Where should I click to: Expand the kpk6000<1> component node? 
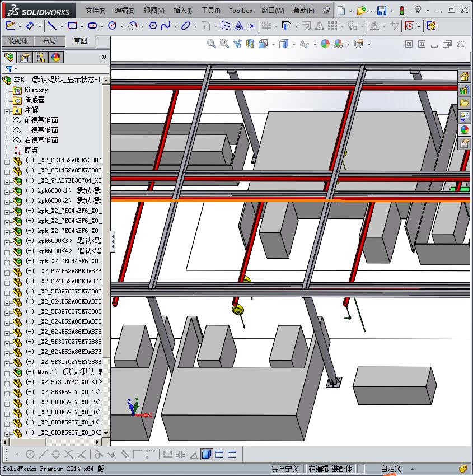point(7,192)
